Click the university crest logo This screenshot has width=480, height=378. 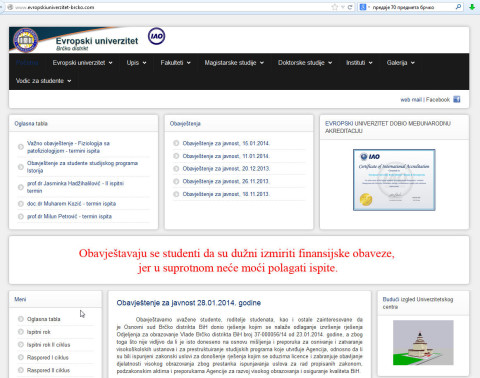[x=25, y=40]
